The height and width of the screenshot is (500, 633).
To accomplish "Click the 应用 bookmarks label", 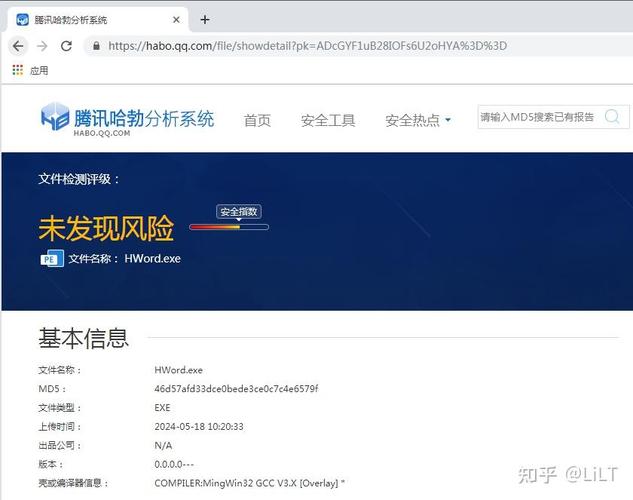I will [39, 71].
